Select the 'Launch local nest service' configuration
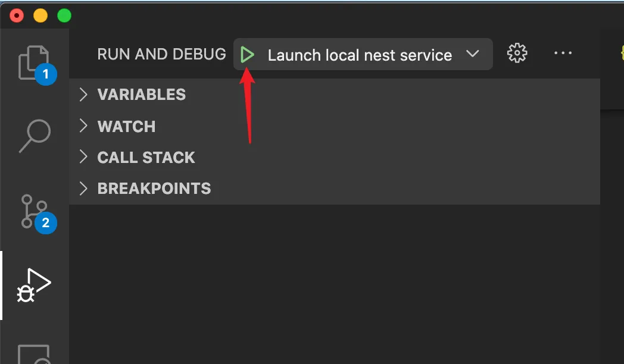This screenshot has height=364, width=624. pyautogui.click(x=360, y=55)
